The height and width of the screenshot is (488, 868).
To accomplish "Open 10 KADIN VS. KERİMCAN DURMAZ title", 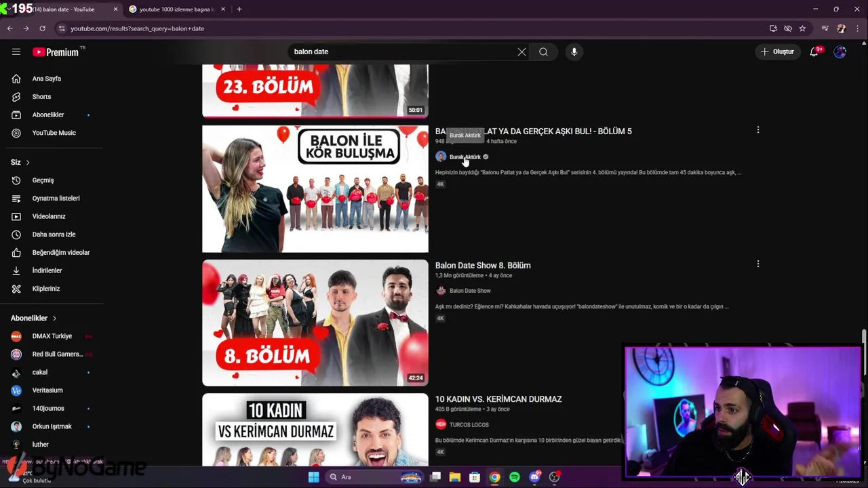I will point(498,399).
